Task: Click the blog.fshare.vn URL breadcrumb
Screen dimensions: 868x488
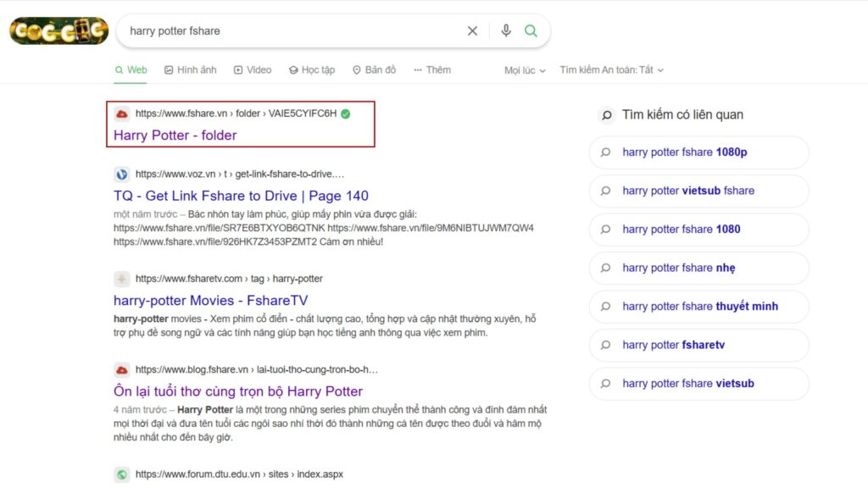Action: coord(257,369)
